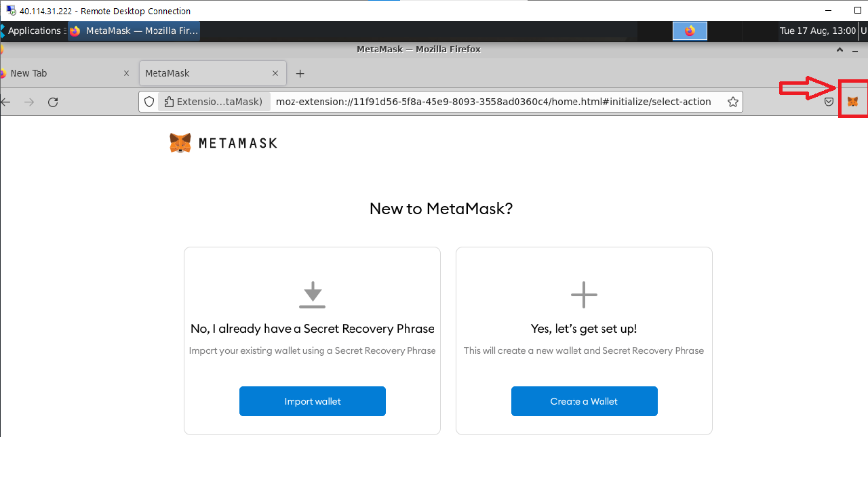Click the Firefox icon in taskbar entry

(x=75, y=31)
